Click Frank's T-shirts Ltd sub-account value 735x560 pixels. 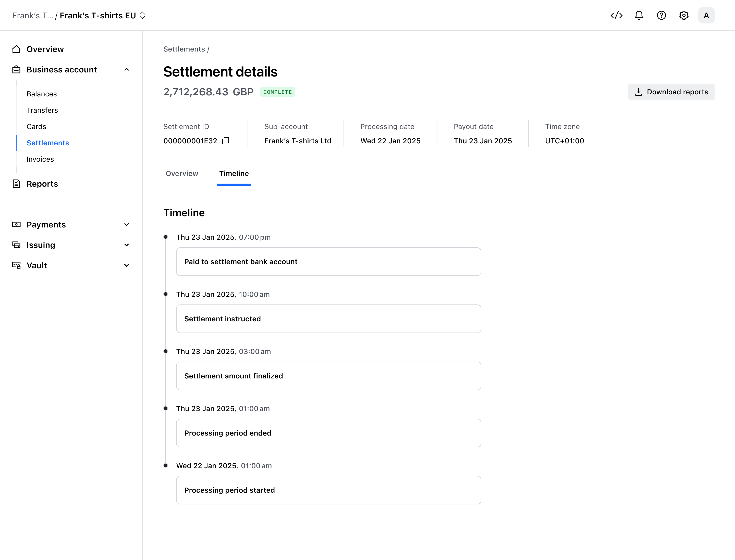[298, 141]
